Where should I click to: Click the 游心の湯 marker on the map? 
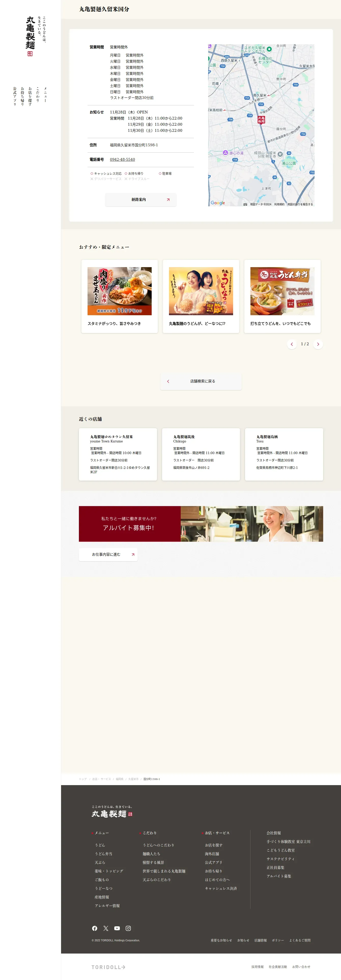(x=225, y=153)
